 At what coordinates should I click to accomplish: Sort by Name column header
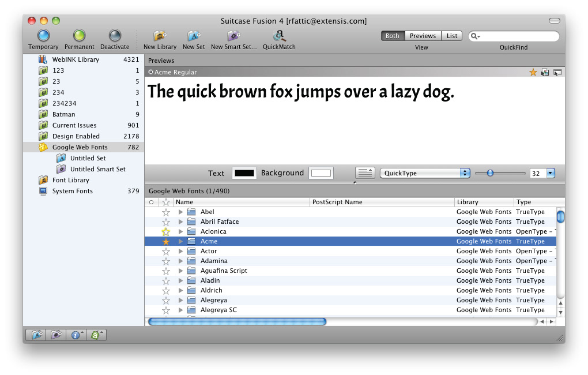pos(242,202)
